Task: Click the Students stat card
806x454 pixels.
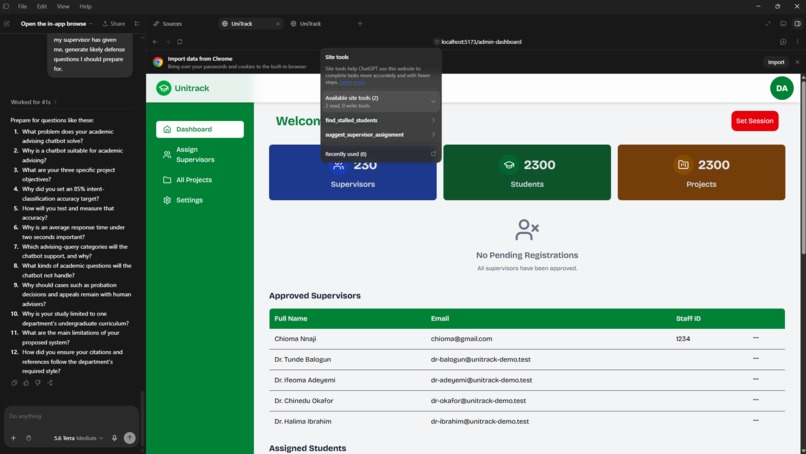Action: pos(527,172)
